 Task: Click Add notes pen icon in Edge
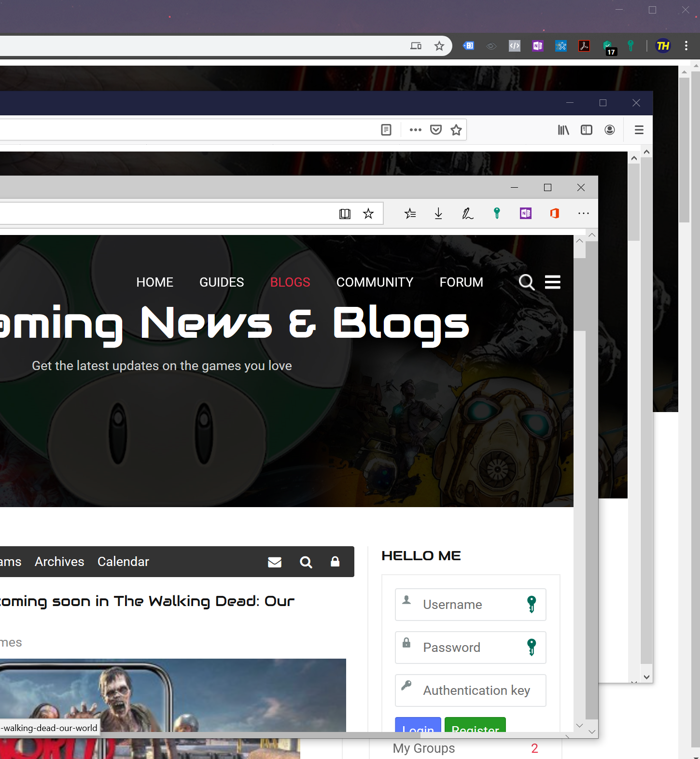pyautogui.click(x=467, y=213)
